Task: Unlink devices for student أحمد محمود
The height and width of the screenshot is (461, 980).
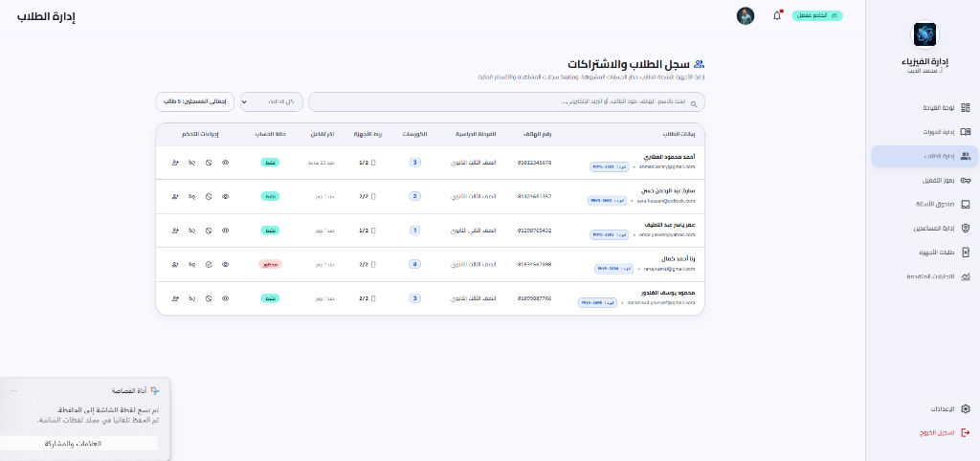Action: point(191,163)
